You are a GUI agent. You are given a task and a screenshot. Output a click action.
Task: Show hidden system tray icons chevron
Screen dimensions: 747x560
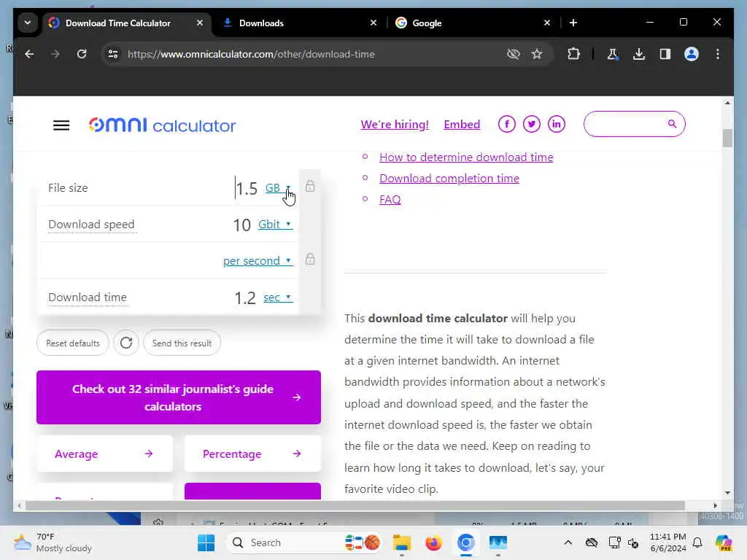(568, 542)
